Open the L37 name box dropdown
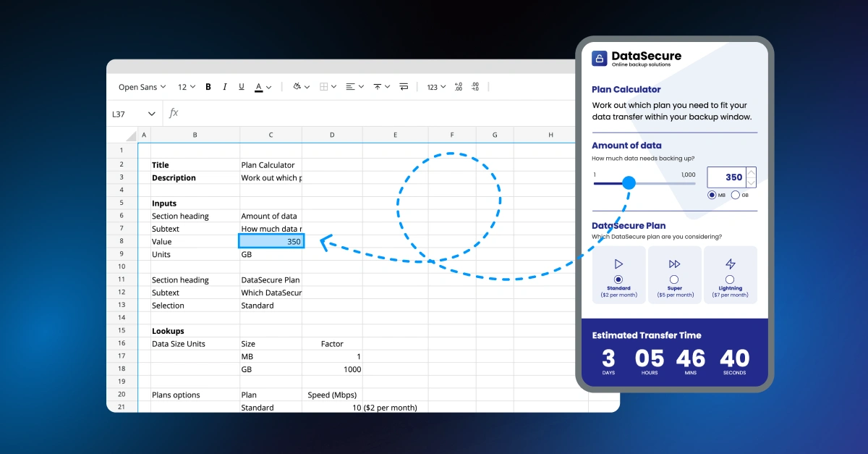This screenshot has width=868, height=454. [152, 114]
